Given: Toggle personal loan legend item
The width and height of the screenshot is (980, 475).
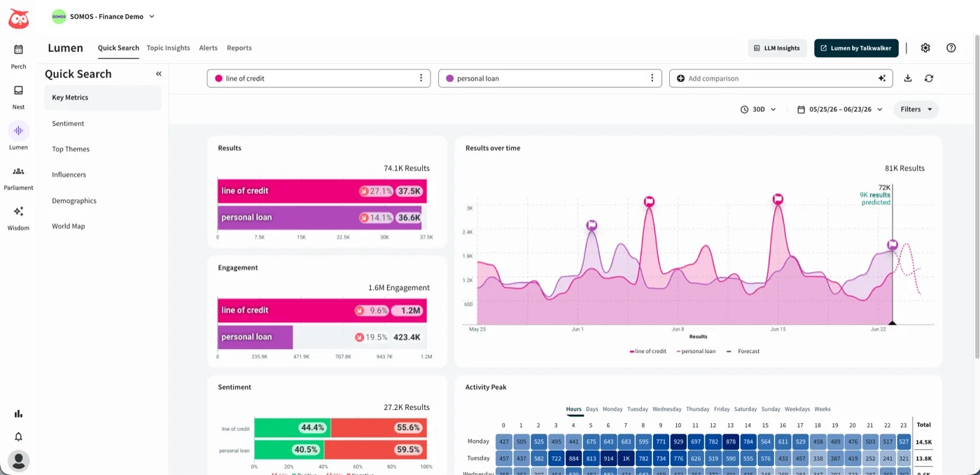Looking at the screenshot, I should 696,351.
